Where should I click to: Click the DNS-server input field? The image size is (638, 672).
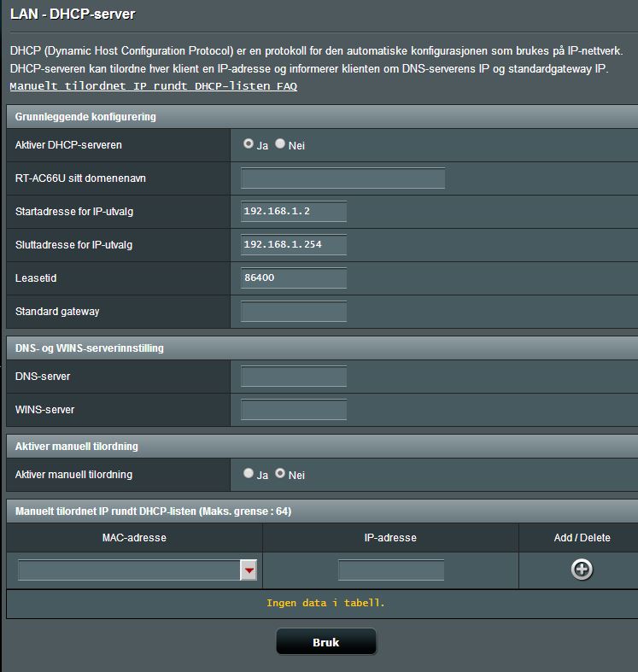point(294,377)
